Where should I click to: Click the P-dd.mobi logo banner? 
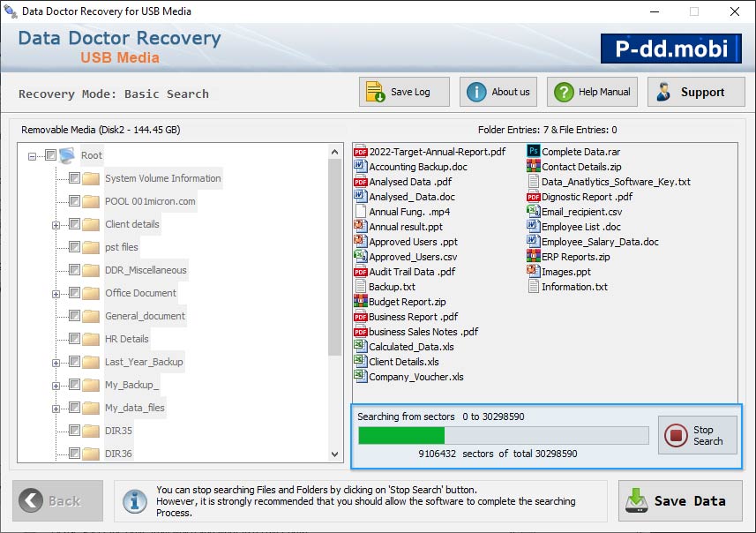(671, 49)
